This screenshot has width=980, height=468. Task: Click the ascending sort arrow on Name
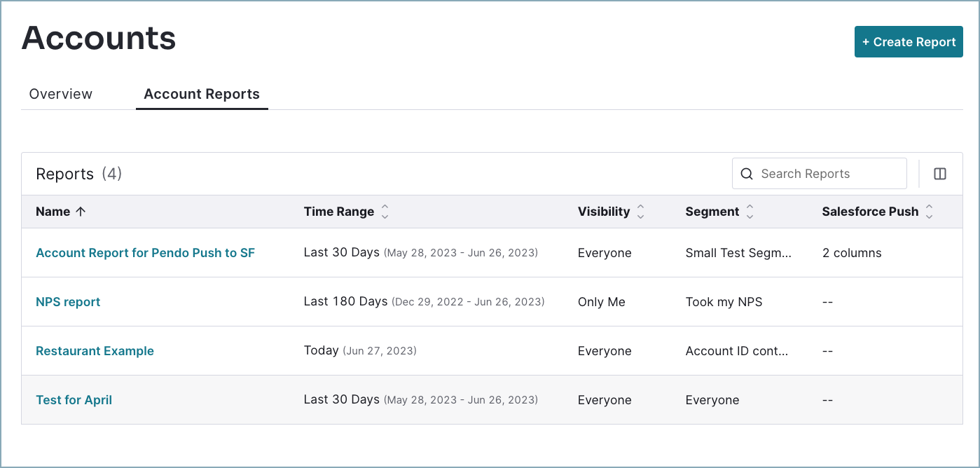81,211
